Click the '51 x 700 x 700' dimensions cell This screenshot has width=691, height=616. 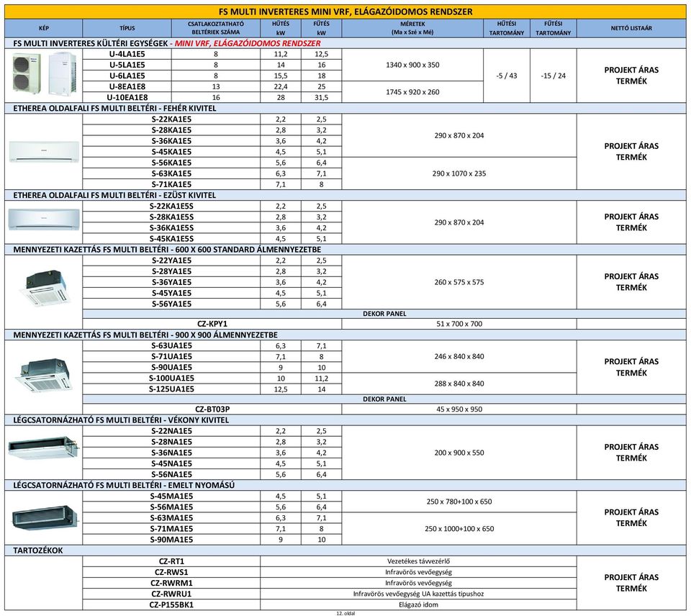coord(459,324)
